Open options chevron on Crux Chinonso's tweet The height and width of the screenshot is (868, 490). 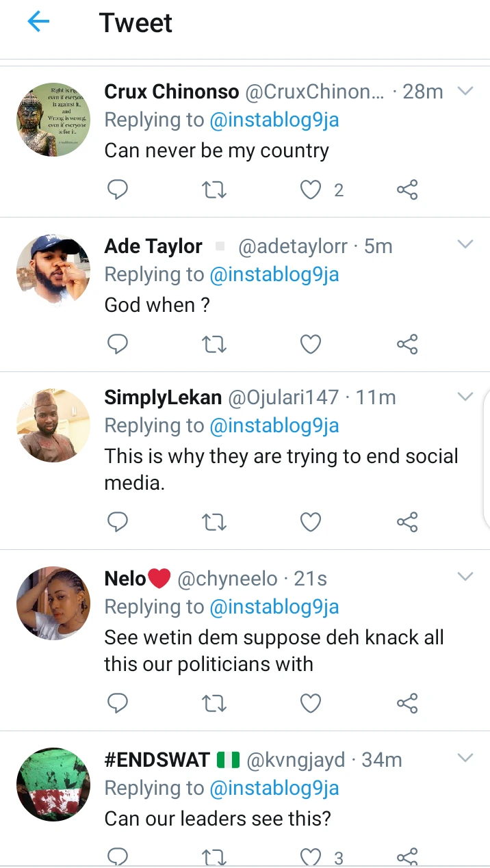click(465, 91)
